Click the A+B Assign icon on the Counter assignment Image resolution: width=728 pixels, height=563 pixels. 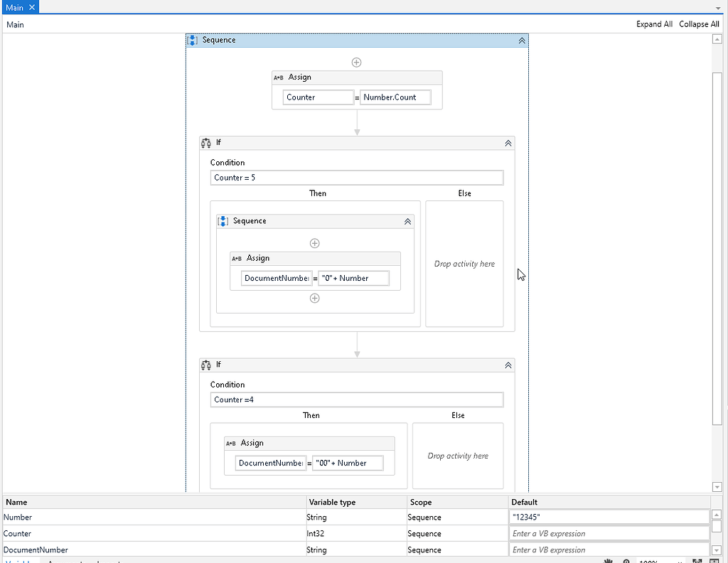pyautogui.click(x=279, y=77)
